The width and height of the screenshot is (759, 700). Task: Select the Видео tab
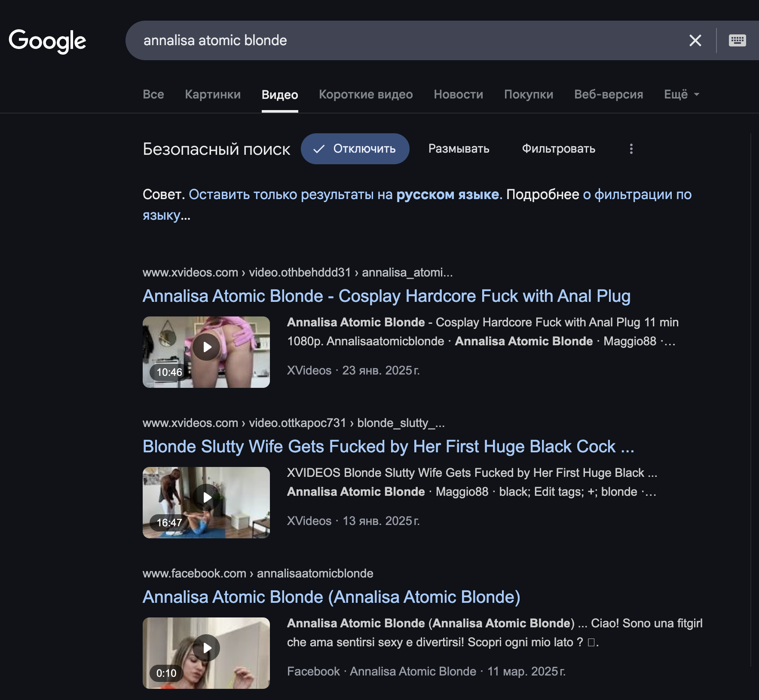point(280,95)
